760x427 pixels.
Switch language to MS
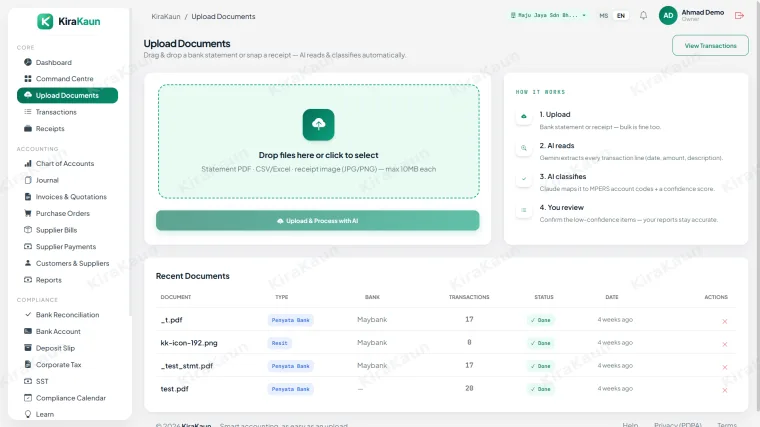coord(603,16)
